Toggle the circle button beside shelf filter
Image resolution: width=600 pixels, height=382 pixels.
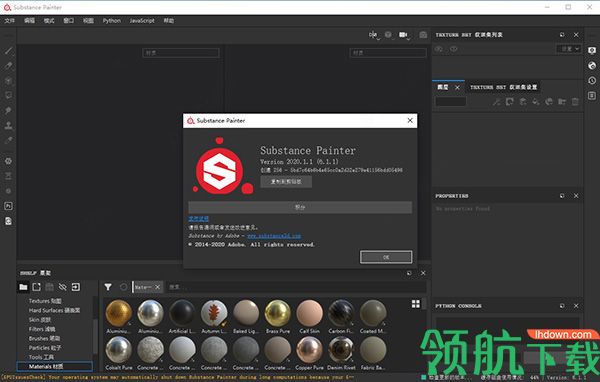[123, 287]
